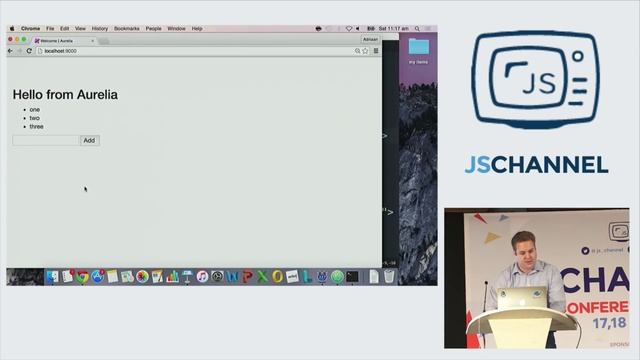Open the File menu
640x360 pixels.
(x=50, y=29)
